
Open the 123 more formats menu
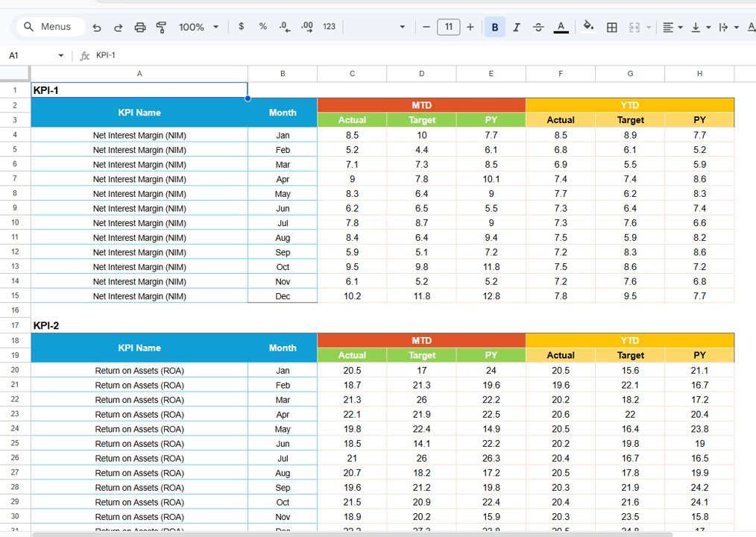329,27
